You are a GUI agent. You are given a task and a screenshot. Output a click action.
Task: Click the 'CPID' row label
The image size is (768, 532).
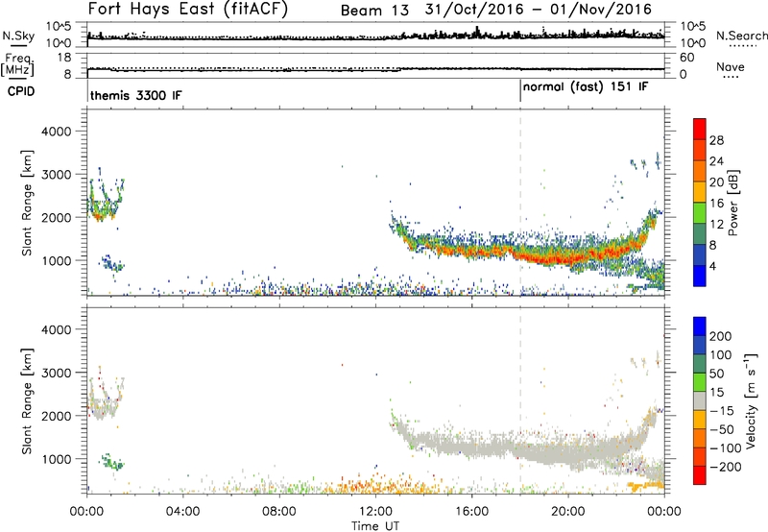[21, 91]
